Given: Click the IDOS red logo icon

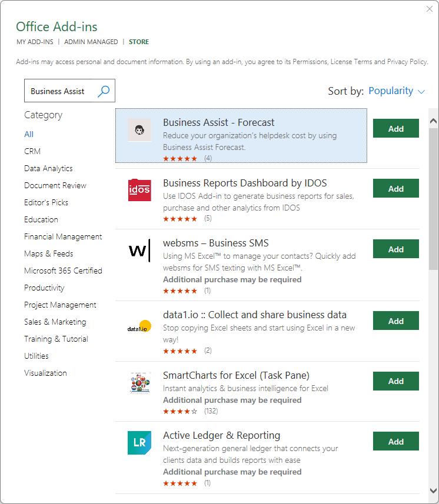Looking at the screenshot, I should click(x=139, y=190).
